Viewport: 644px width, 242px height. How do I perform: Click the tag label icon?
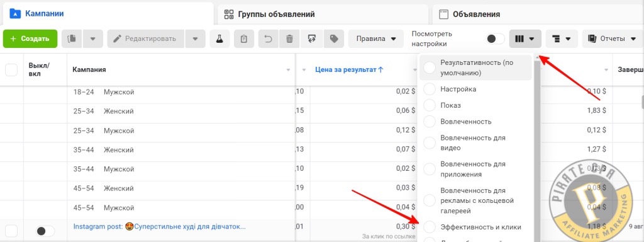tap(334, 38)
